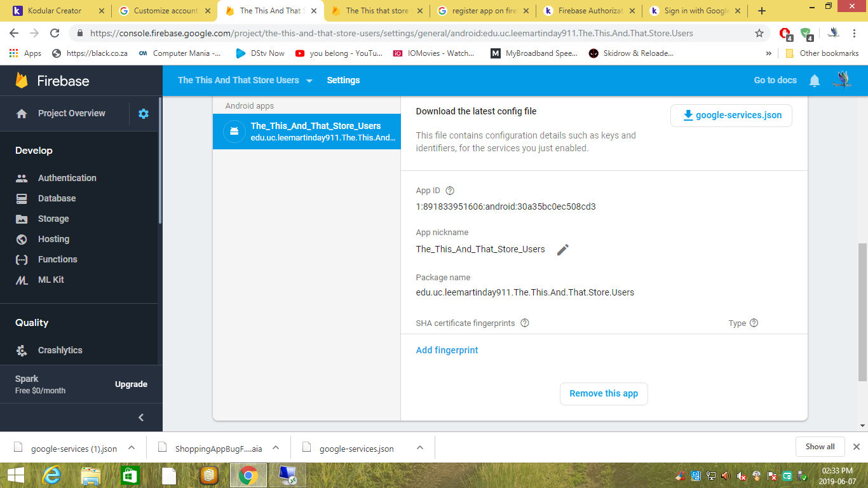The width and height of the screenshot is (868, 488).
Task: Collapse the Firebase sidebar with chevron
Action: pyautogui.click(x=141, y=417)
